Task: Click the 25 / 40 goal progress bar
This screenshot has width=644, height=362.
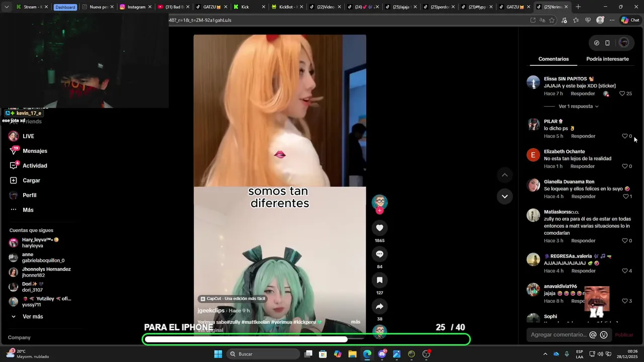Action: pyautogui.click(x=306, y=339)
